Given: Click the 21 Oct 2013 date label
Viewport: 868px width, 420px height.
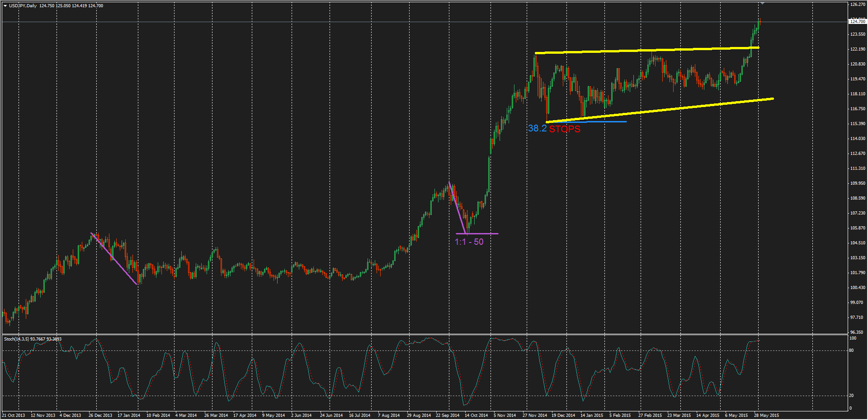Looking at the screenshot, I should [14, 415].
